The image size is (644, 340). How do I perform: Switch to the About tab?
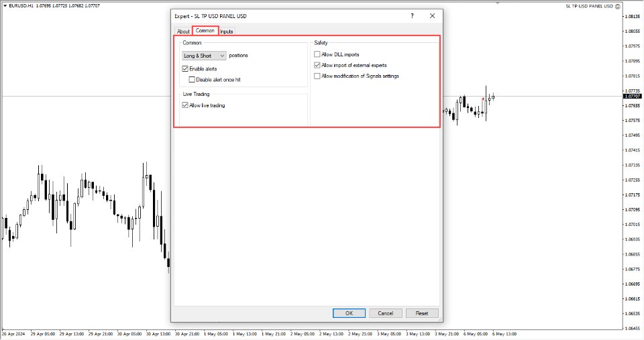coord(183,32)
